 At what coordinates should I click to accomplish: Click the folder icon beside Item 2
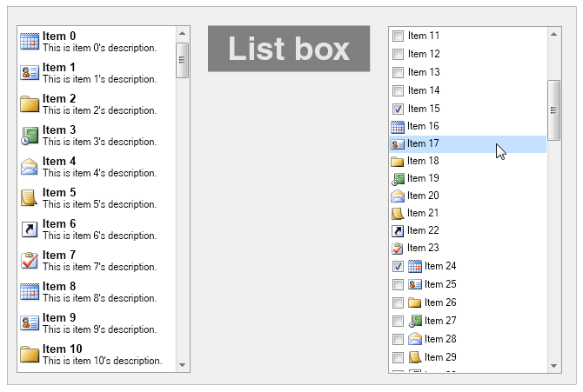click(29, 104)
